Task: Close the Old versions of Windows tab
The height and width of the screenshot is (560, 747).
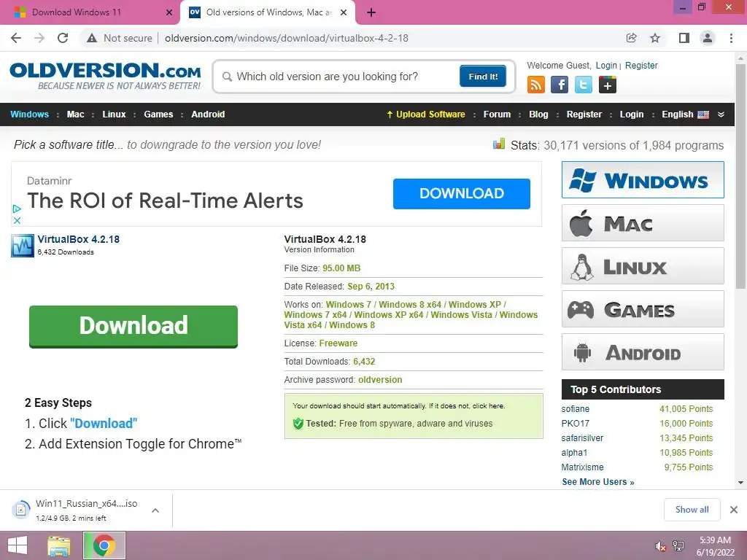Action: (x=344, y=12)
